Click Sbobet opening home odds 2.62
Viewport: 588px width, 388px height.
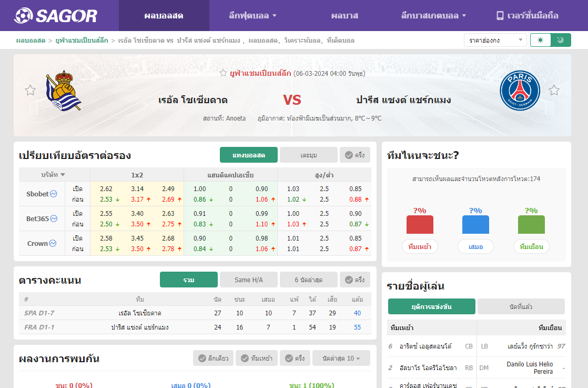pos(106,189)
